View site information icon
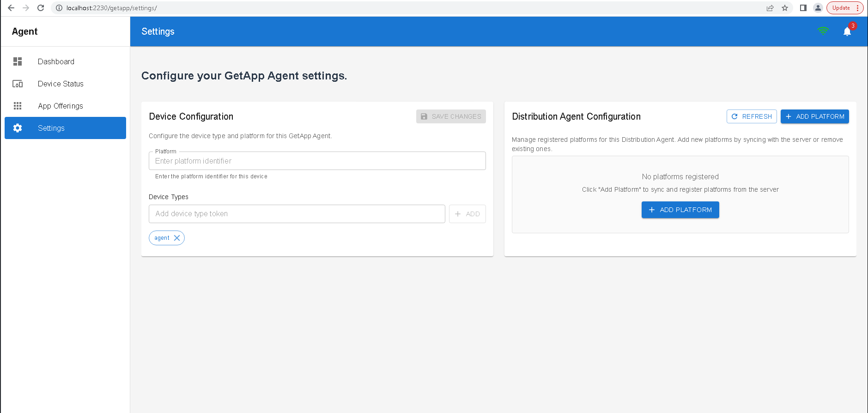The height and width of the screenshot is (413, 868). pos(59,8)
